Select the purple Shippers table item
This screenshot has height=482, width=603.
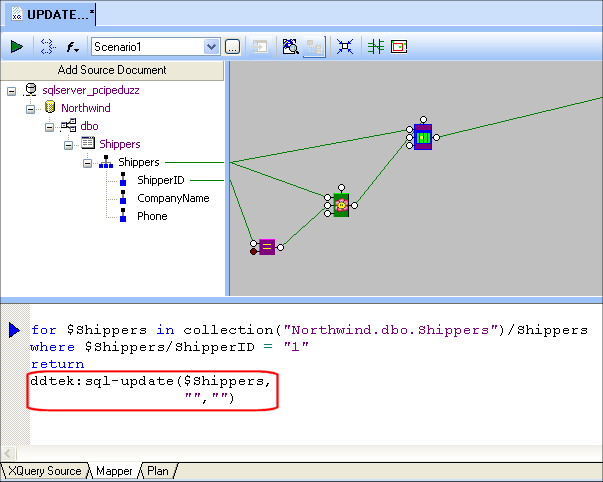coord(120,144)
